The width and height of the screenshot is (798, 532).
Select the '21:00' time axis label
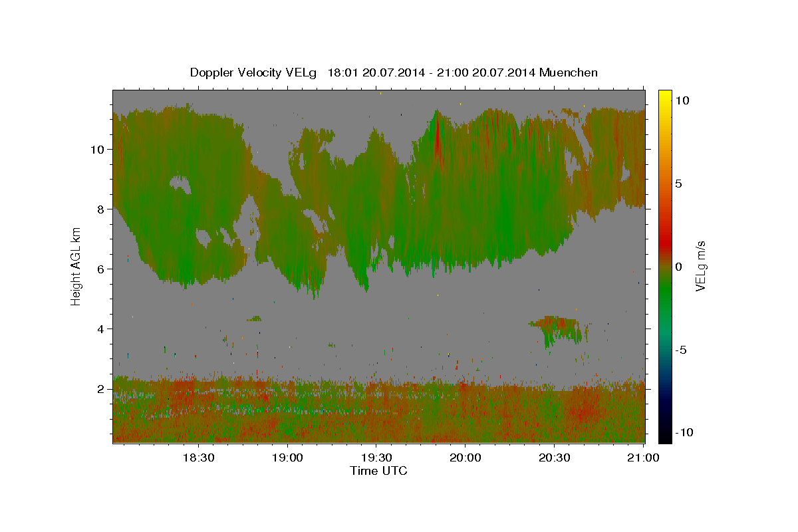[x=644, y=458]
